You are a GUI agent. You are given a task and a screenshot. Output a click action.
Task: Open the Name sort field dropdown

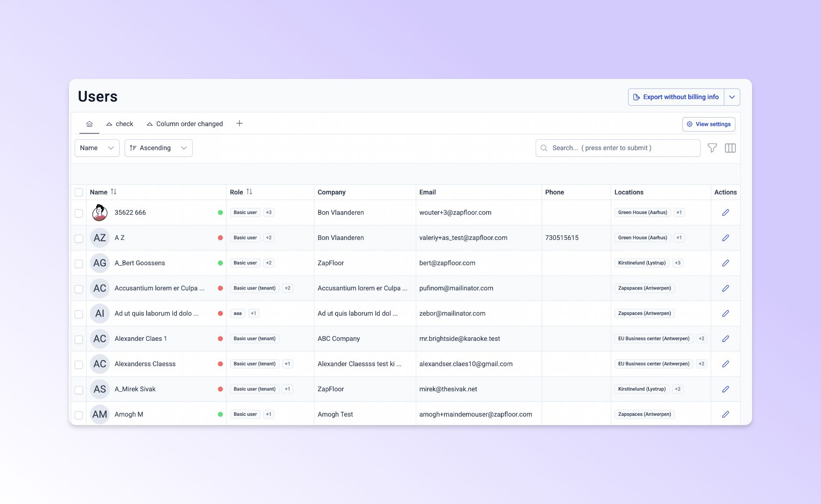97,148
